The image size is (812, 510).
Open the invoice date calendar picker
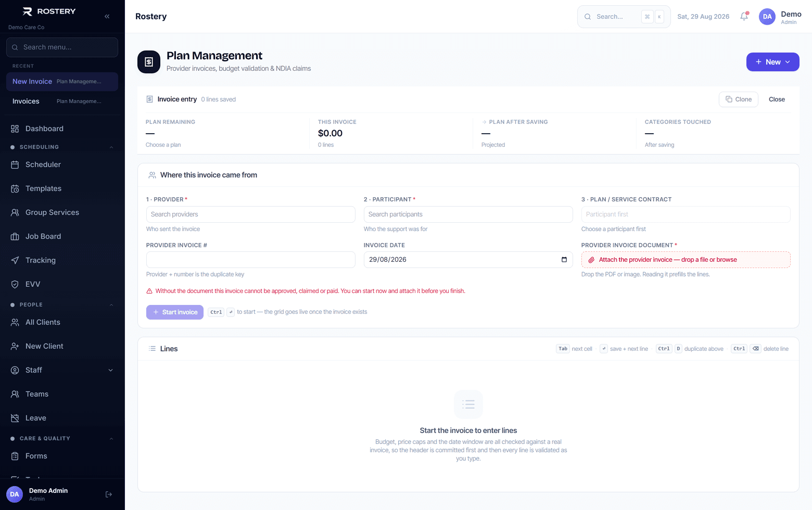pos(564,260)
